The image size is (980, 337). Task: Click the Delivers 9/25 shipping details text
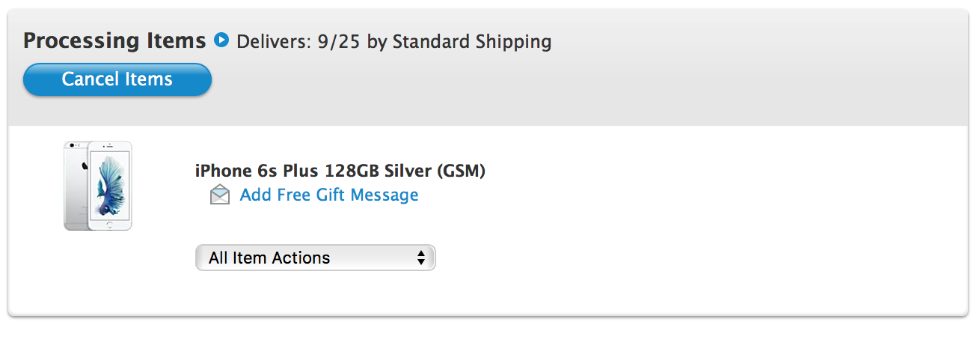tap(394, 41)
